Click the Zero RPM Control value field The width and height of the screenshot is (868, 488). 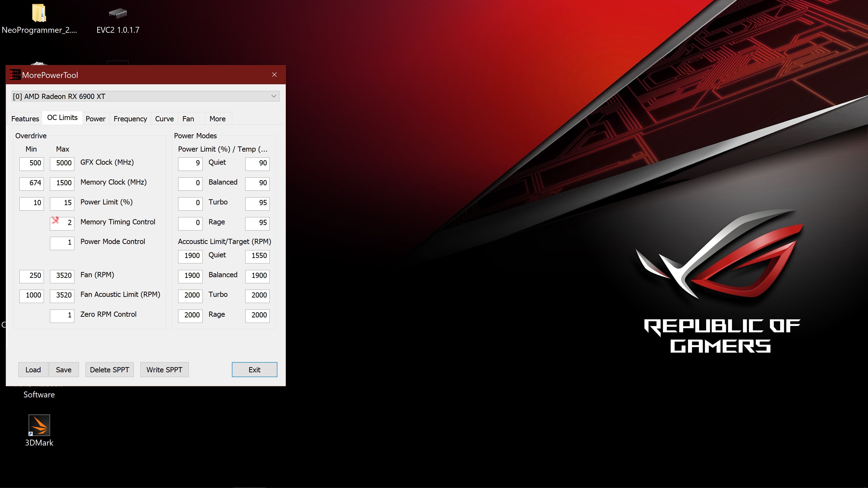click(x=62, y=316)
